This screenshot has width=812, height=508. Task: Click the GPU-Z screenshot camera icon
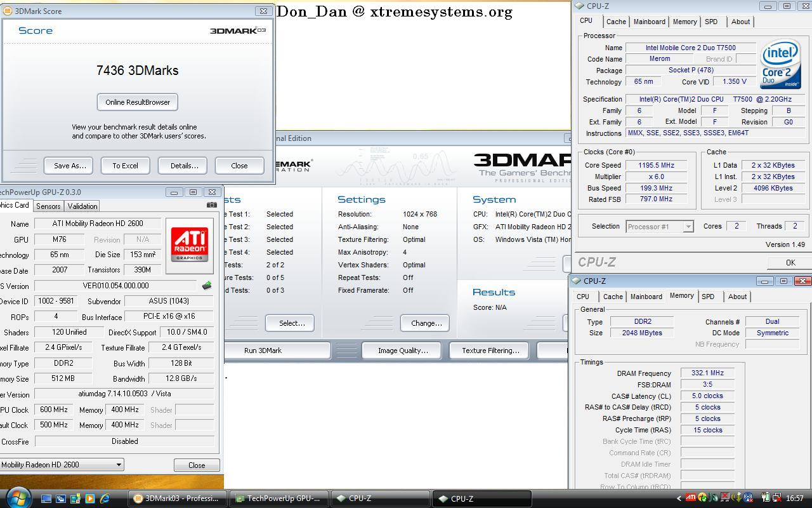pos(211,205)
